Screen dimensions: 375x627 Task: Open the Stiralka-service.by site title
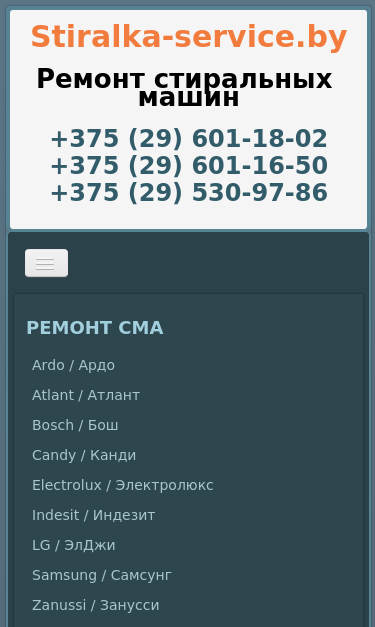click(x=189, y=36)
